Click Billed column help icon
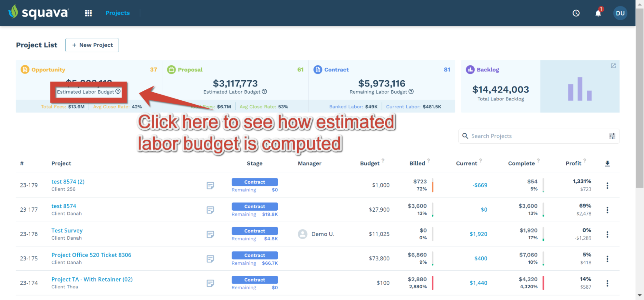 pos(428,160)
